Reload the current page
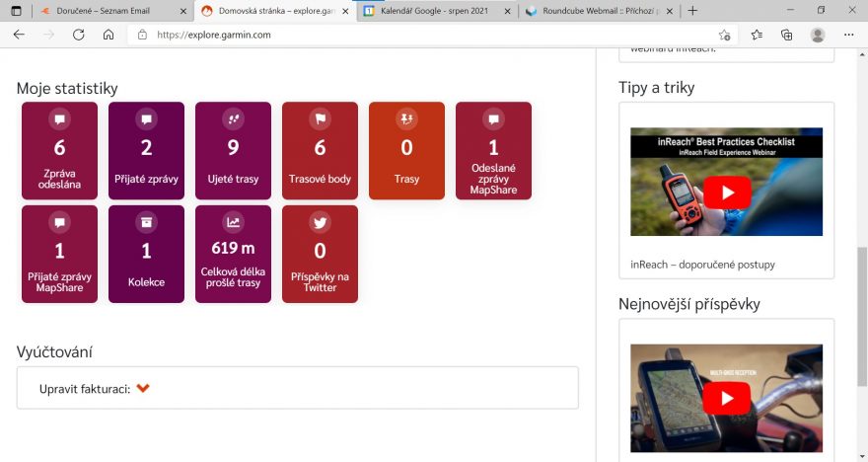 78,35
